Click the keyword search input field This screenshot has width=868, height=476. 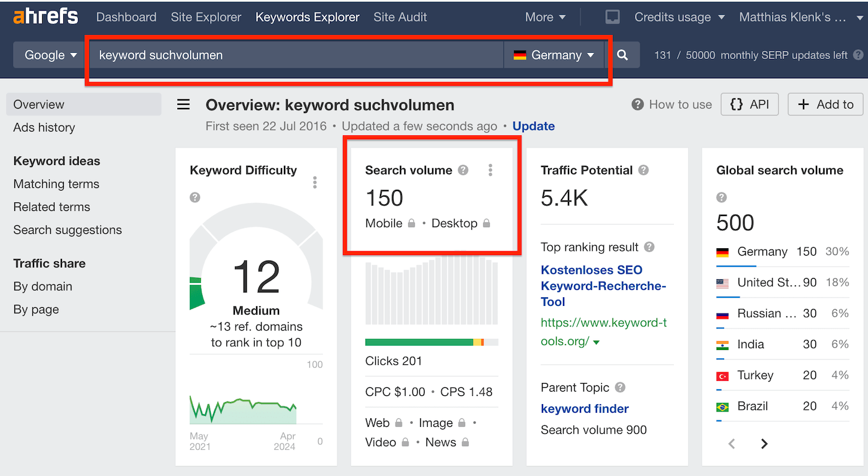(x=296, y=55)
